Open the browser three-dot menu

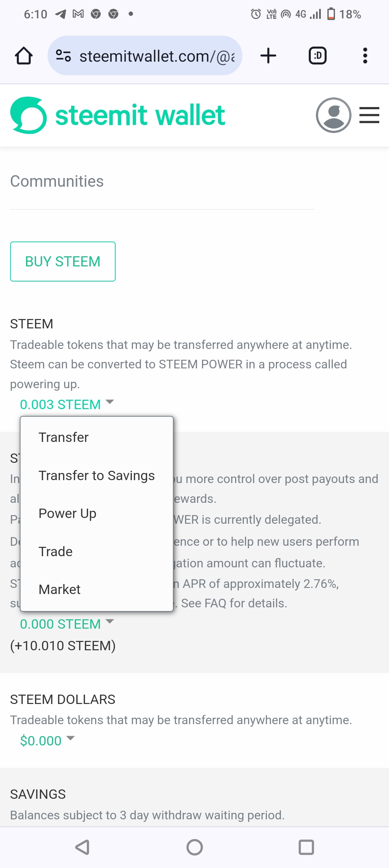(x=365, y=56)
